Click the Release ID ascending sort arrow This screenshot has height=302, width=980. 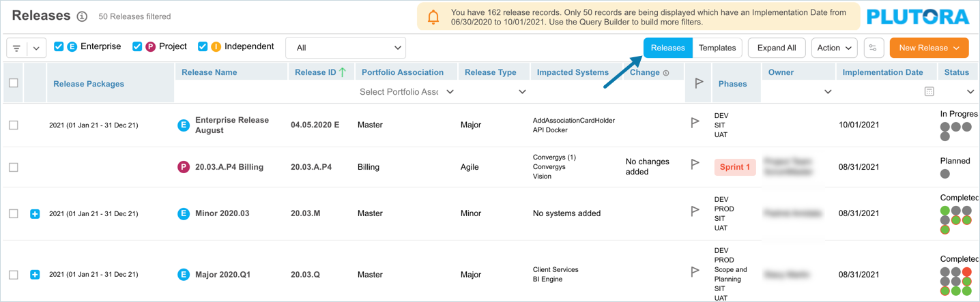tap(343, 72)
